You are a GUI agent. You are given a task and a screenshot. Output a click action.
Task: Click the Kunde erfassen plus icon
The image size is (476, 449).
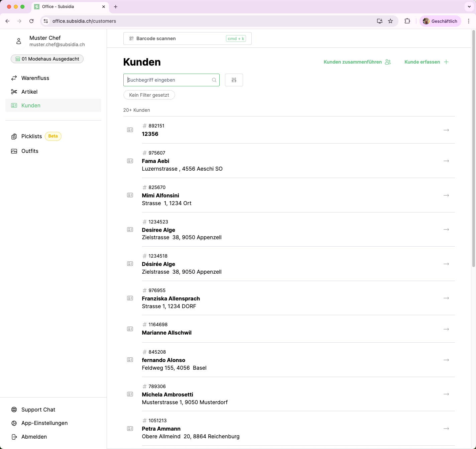446,62
